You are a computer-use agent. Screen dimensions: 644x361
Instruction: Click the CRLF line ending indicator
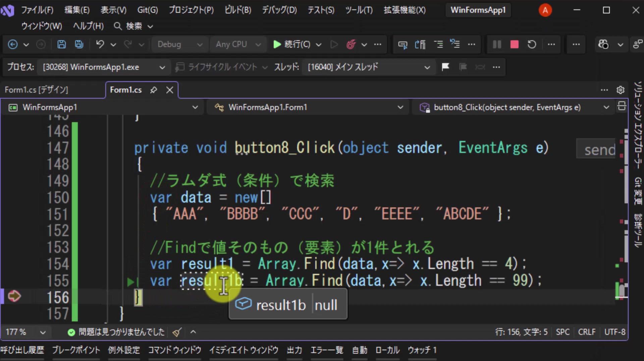(x=587, y=332)
